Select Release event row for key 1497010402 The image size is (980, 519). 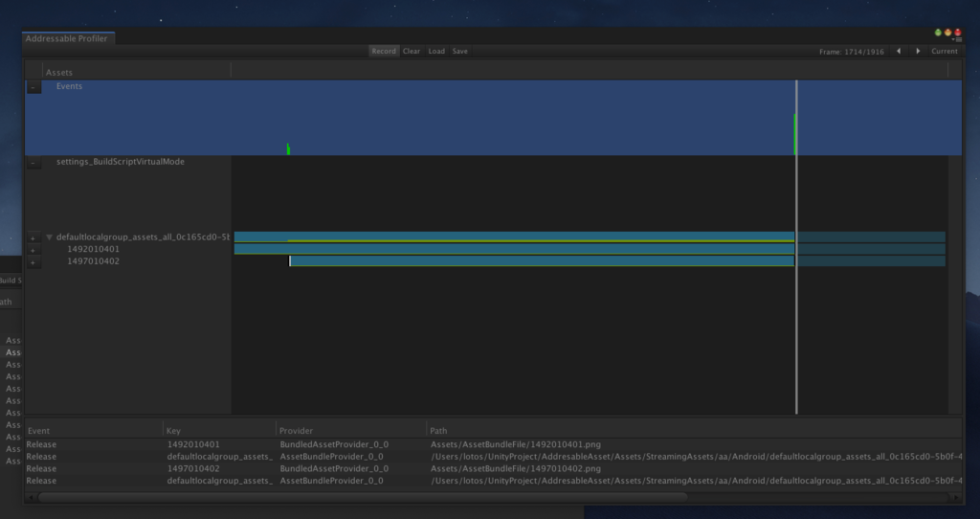point(493,468)
